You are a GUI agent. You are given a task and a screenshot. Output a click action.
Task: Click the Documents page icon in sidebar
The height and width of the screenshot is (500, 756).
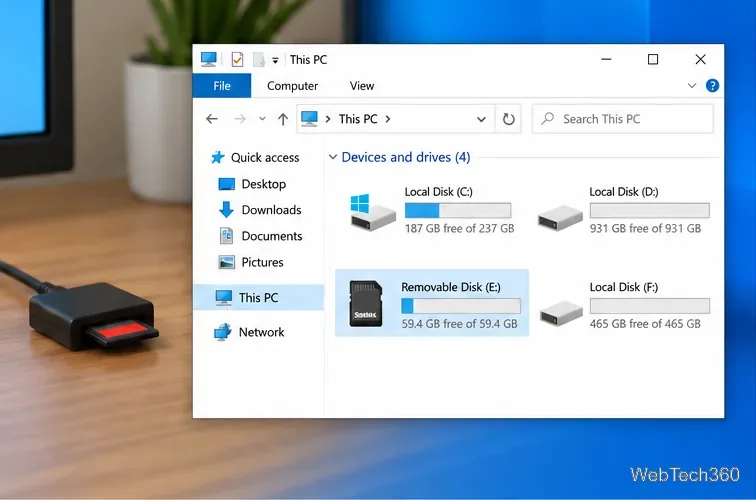click(x=226, y=236)
